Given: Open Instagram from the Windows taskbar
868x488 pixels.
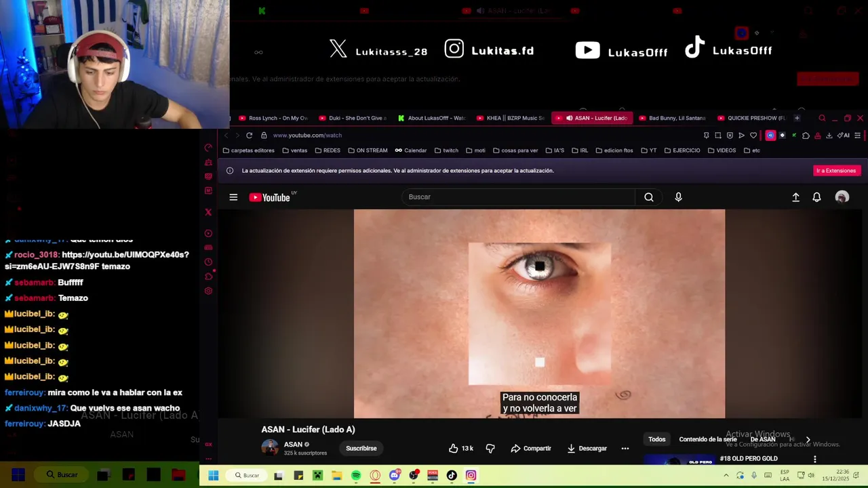Looking at the screenshot, I should coord(471,476).
